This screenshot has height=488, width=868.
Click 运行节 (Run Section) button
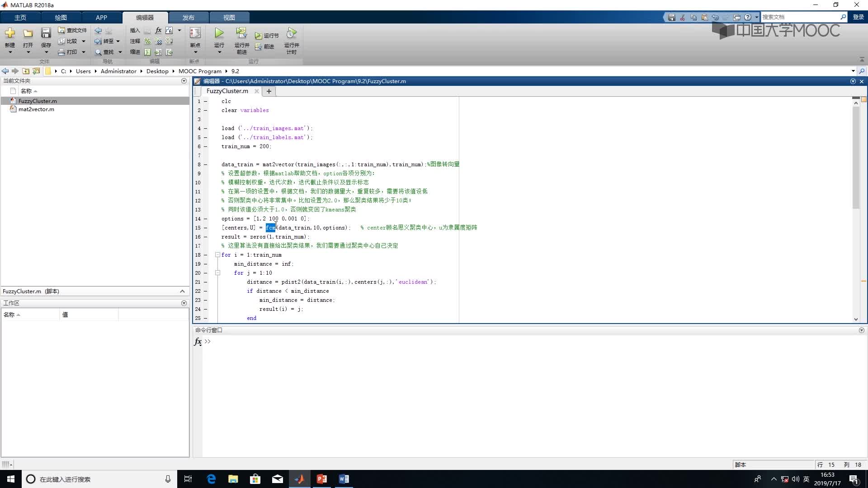point(267,35)
